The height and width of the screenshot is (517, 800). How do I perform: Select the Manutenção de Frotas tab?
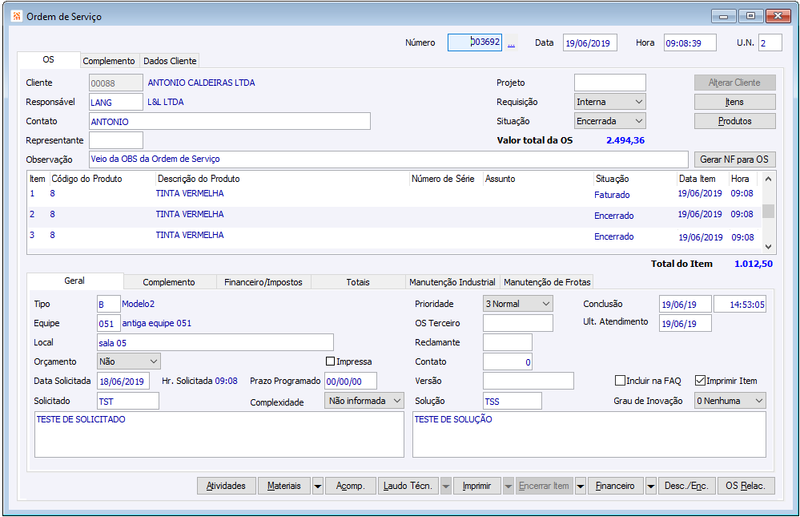pyautogui.click(x=547, y=283)
